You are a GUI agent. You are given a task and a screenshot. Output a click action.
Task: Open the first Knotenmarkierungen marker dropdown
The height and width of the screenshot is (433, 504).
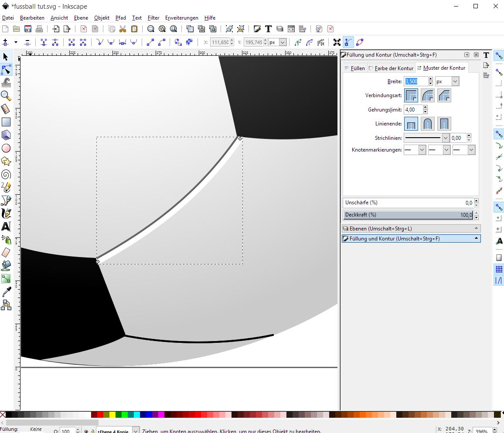[x=422, y=150]
